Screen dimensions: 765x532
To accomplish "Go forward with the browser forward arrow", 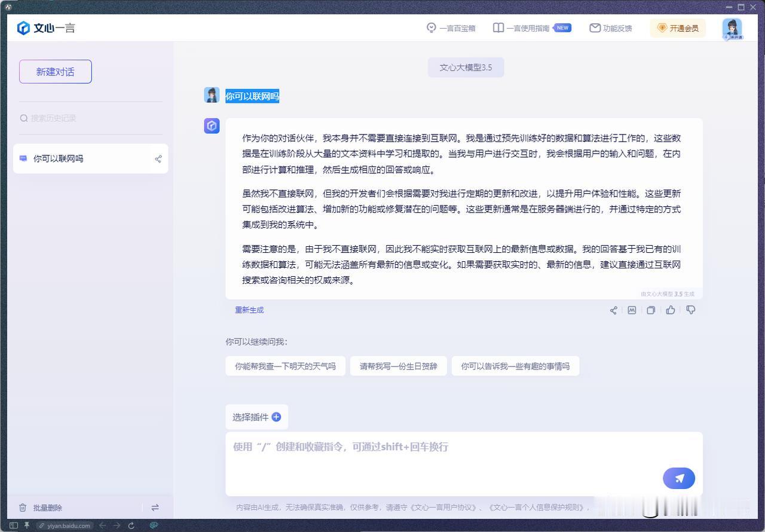I will [x=117, y=525].
